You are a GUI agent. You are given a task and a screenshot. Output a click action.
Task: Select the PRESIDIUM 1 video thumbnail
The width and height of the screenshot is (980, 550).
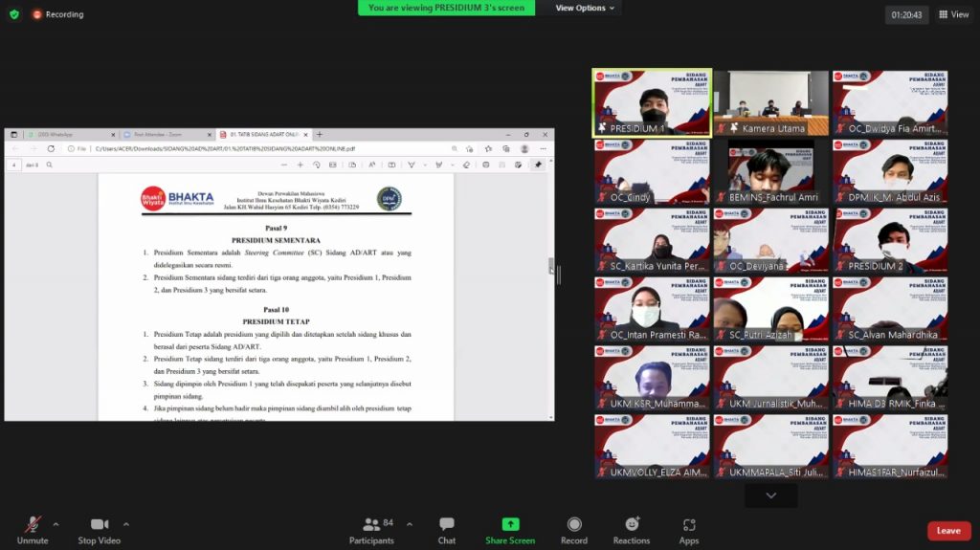[652, 102]
